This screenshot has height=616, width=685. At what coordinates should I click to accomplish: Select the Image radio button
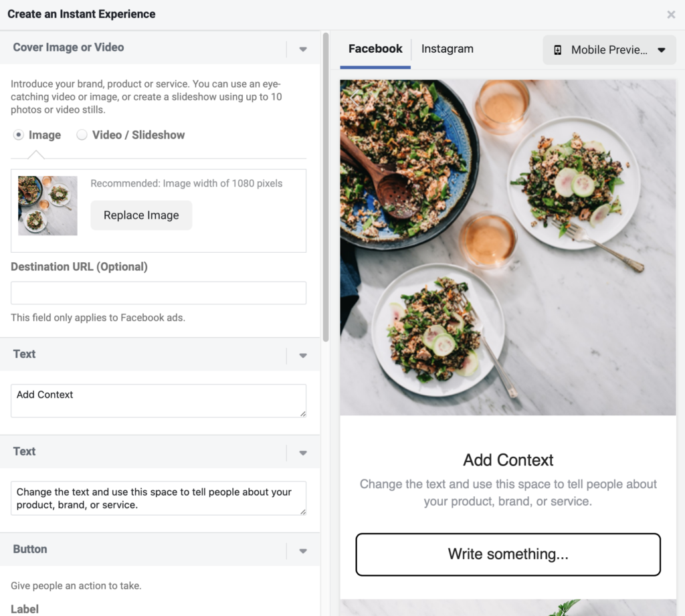coord(20,134)
